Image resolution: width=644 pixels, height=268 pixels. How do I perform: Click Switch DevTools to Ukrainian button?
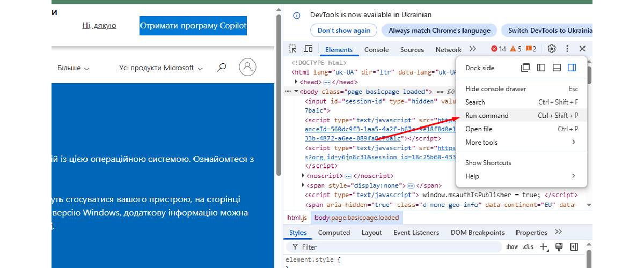pyautogui.click(x=547, y=31)
